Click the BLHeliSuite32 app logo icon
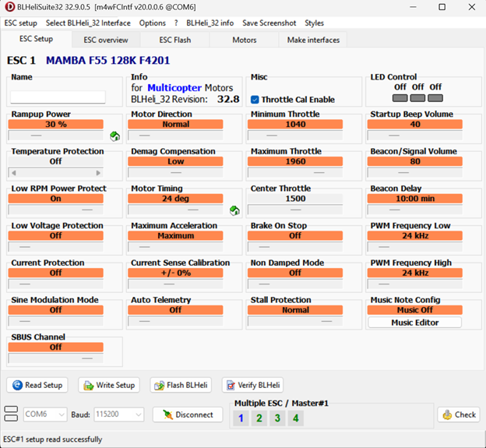 pyautogui.click(x=10, y=7)
